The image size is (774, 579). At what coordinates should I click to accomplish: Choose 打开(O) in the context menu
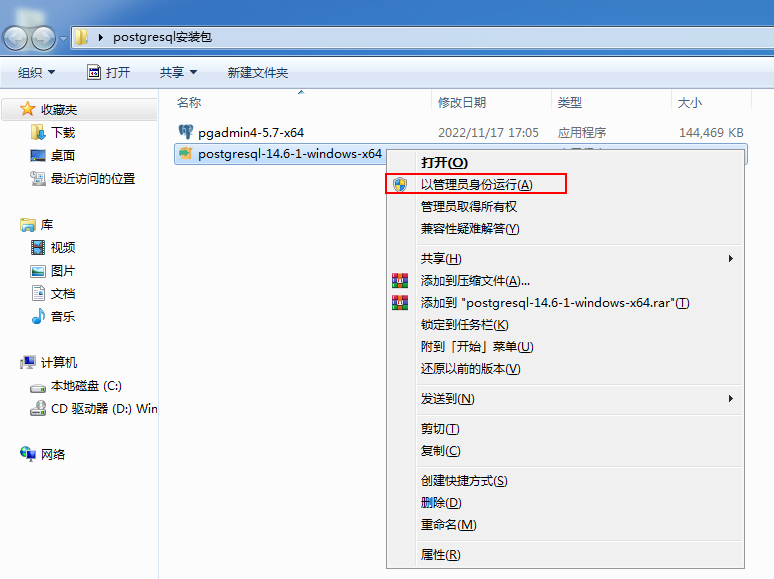pyautogui.click(x=444, y=162)
